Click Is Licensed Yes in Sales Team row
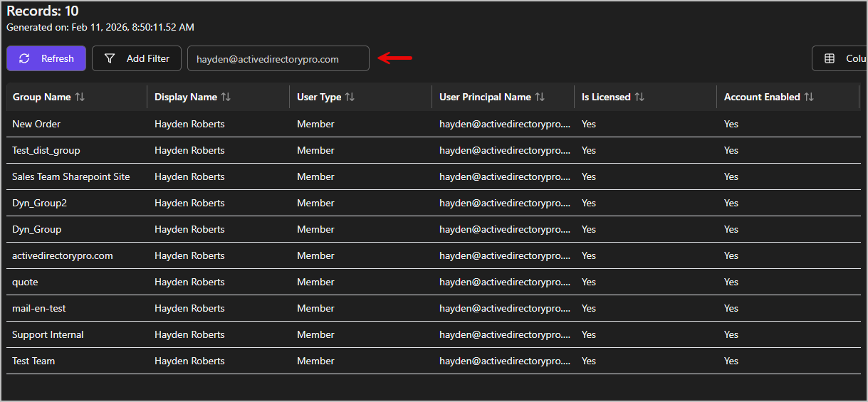Screen dimensions: 868x402 (x=589, y=176)
